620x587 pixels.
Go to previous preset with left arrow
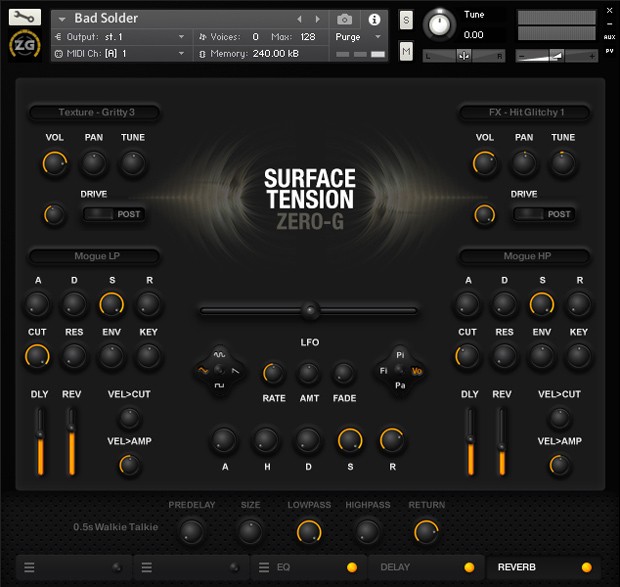299,19
